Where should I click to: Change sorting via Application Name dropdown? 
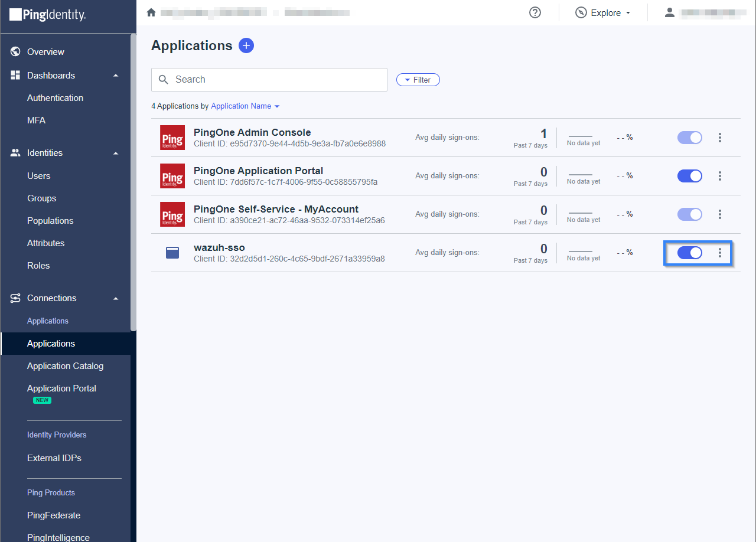pos(245,106)
